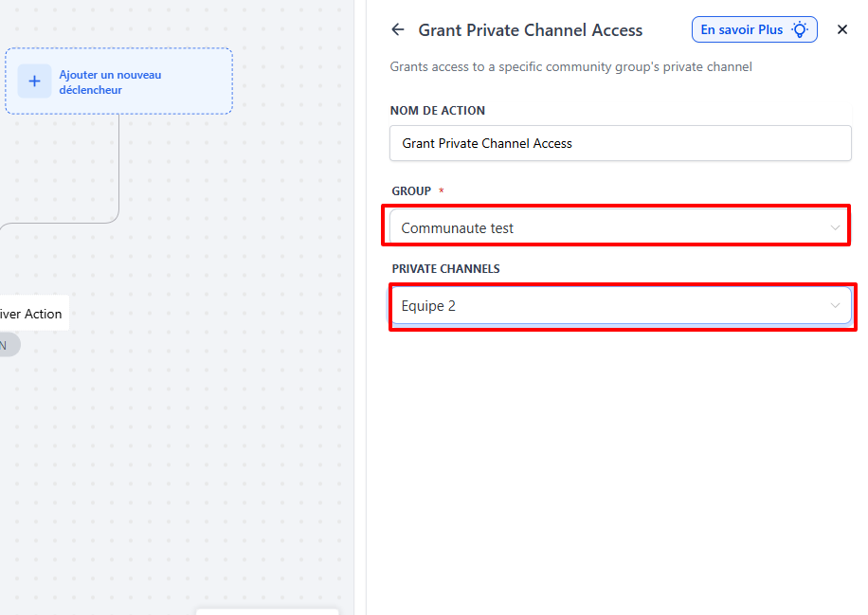
Task: Click the back arrow beside the panel title
Action: (x=398, y=30)
